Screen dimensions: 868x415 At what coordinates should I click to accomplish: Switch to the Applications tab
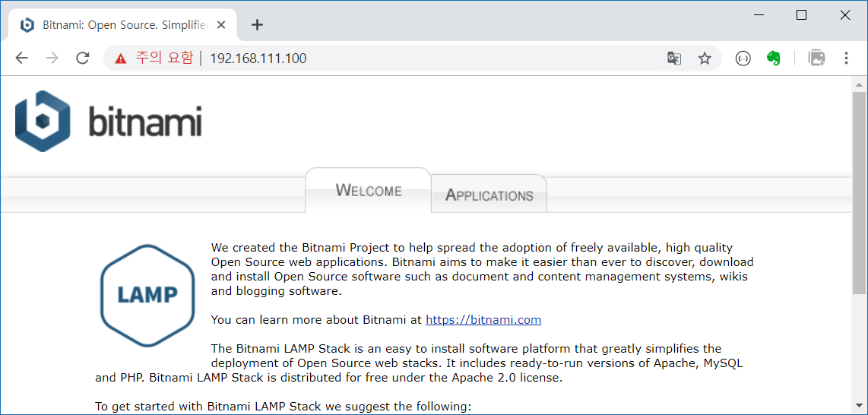(x=489, y=195)
